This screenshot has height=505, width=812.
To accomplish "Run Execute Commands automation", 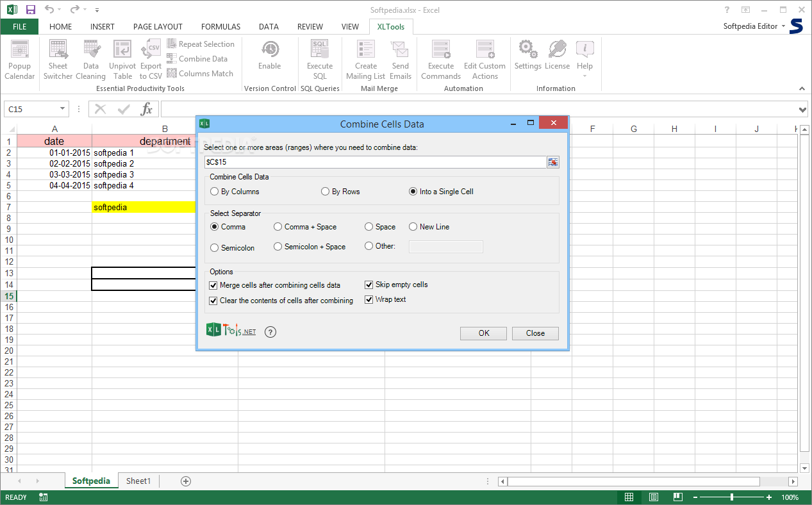I will 441,60.
